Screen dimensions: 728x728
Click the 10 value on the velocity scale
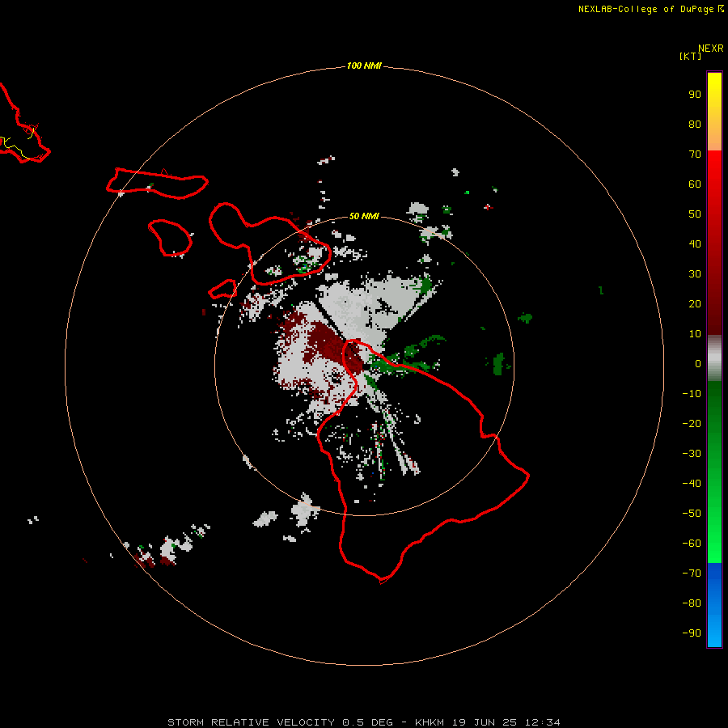coord(695,334)
